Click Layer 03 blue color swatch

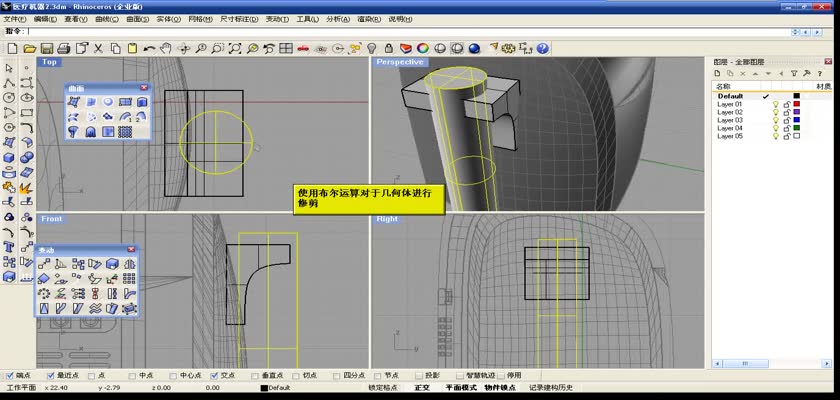pos(796,120)
